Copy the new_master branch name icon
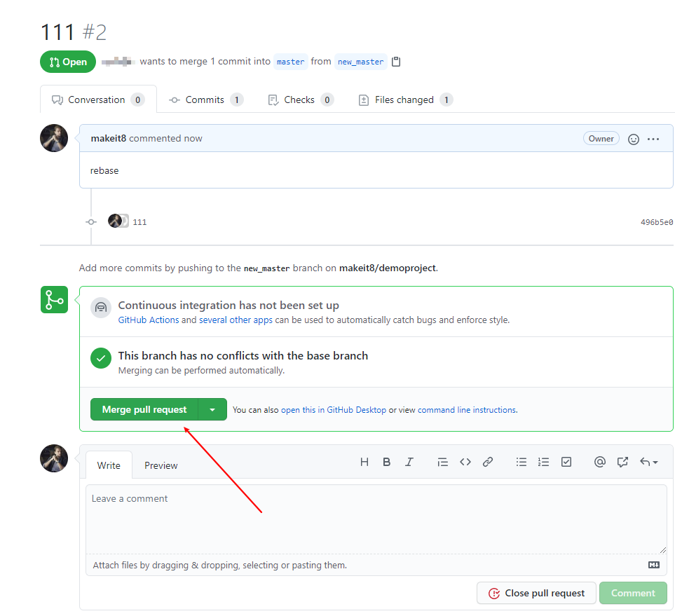Screen dimensions: 675x616 click(396, 62)
